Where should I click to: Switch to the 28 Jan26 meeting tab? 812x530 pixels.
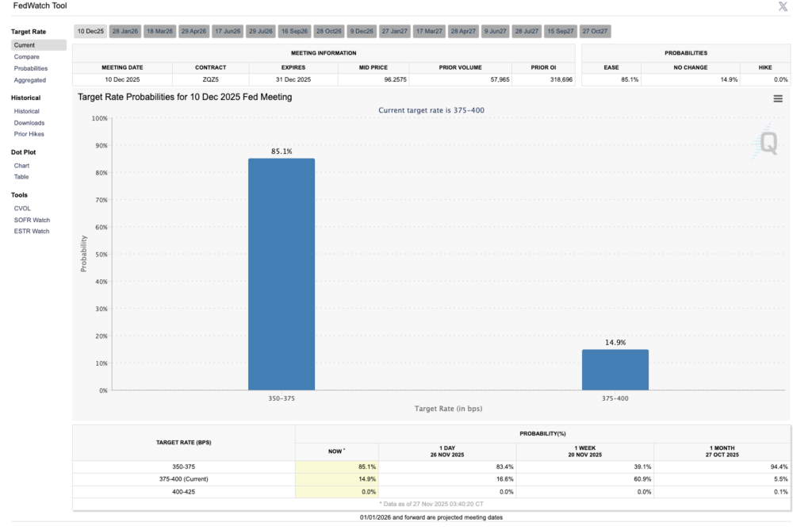tap(124, 31)
